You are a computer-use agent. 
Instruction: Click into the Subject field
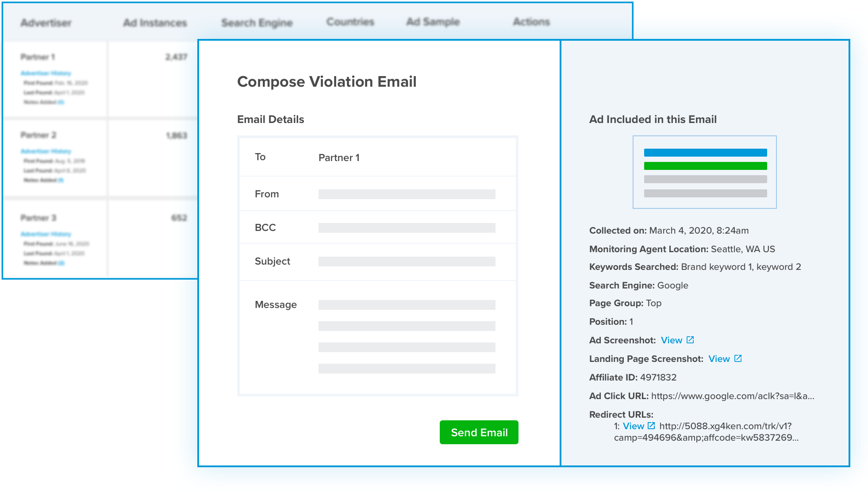(x=407, y=261)
